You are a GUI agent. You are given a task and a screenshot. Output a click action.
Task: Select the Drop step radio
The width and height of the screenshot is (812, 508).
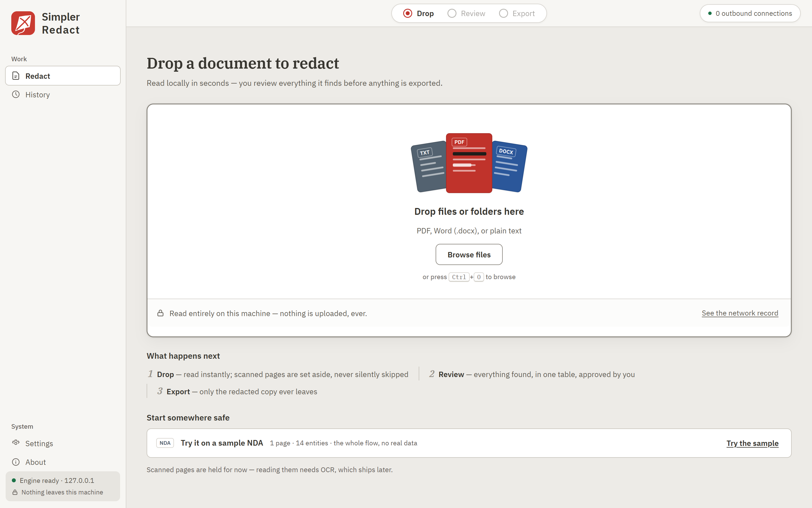[x=407, y=14]
